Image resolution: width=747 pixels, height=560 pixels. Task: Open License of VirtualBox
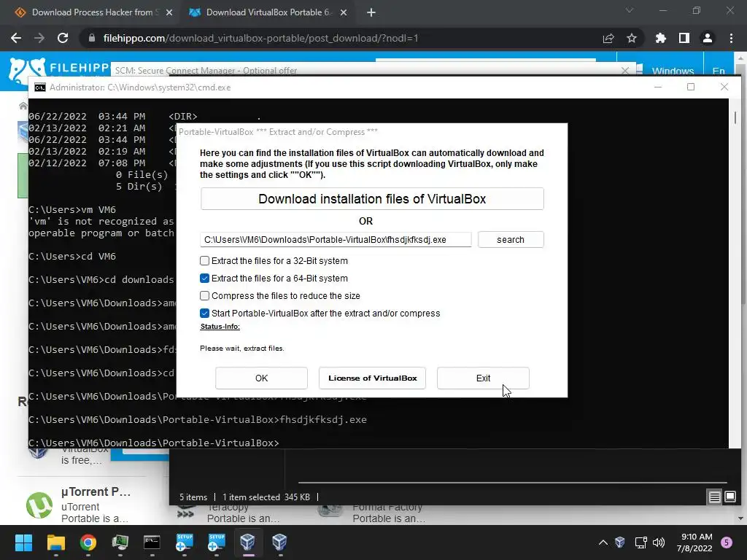372,378
